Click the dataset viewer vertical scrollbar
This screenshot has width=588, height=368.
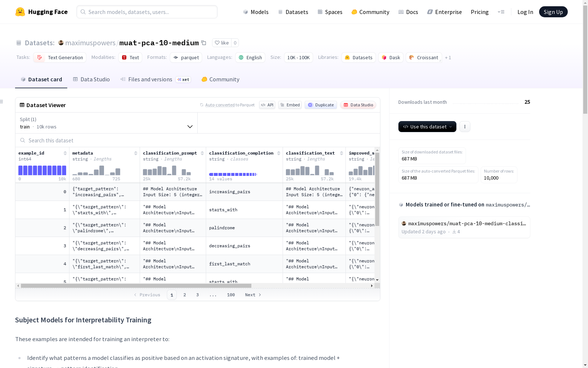(377, 189)
